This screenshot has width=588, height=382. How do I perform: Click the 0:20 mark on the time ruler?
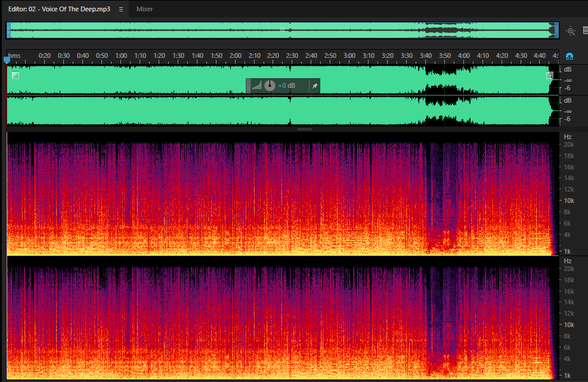45,56
